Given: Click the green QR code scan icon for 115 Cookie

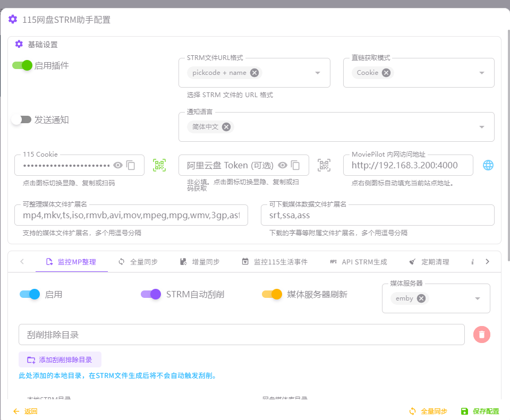Looking at the screenshot, I should 159,165.
